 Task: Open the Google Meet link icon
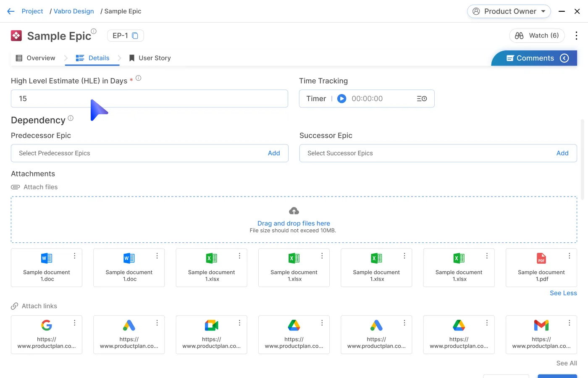click(212, 325)
